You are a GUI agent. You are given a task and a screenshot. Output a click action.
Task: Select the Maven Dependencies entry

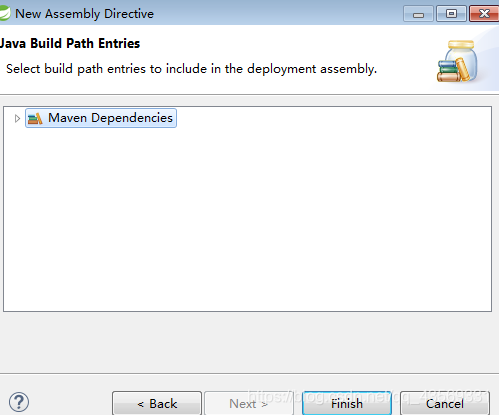[x=101, y=118]
